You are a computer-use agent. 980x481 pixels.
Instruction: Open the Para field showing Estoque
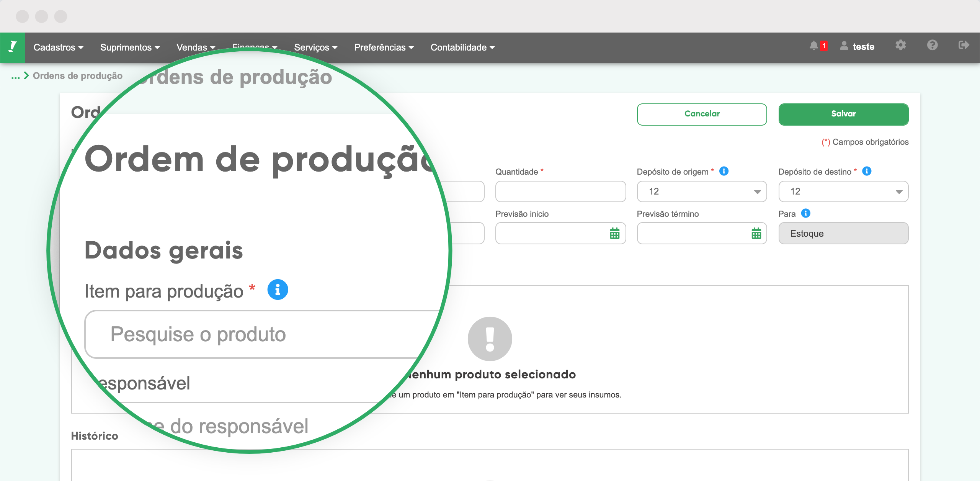[x=843, y=233]
